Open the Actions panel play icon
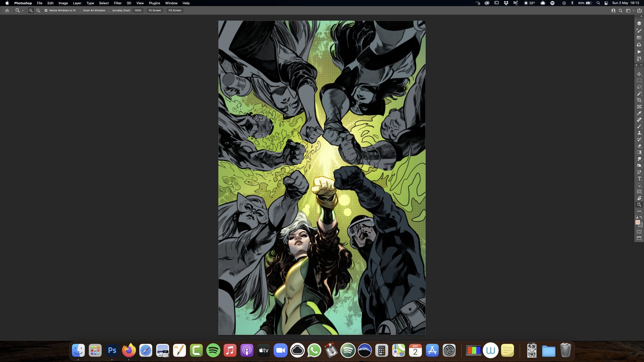The image size is (644, 362). [639, 52]
